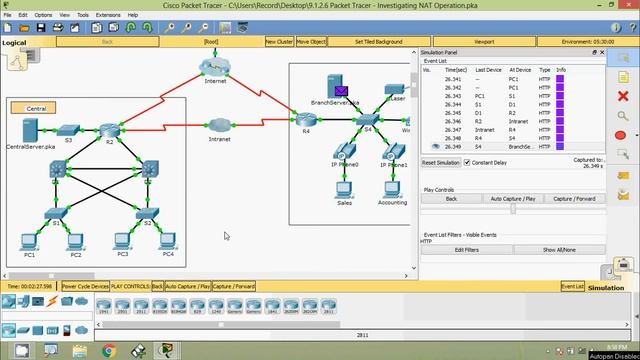Click New Cluster button
This screenshot has height=360, width=640.
279,42
